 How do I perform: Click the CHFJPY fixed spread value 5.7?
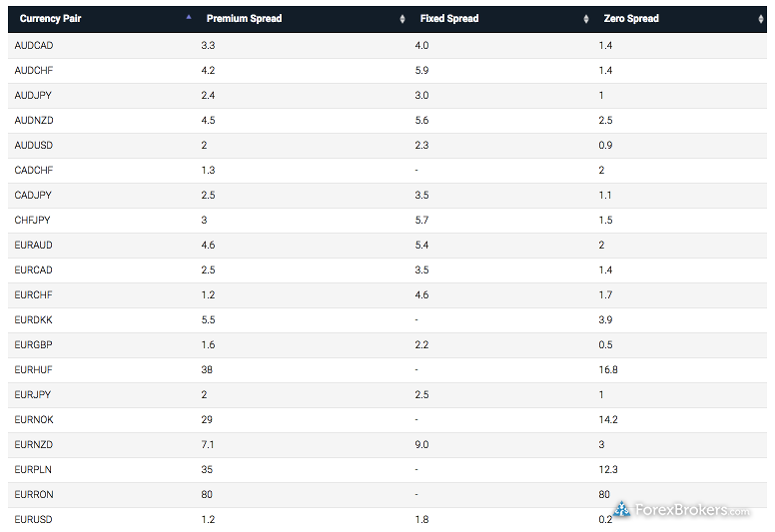coord(421,221)
